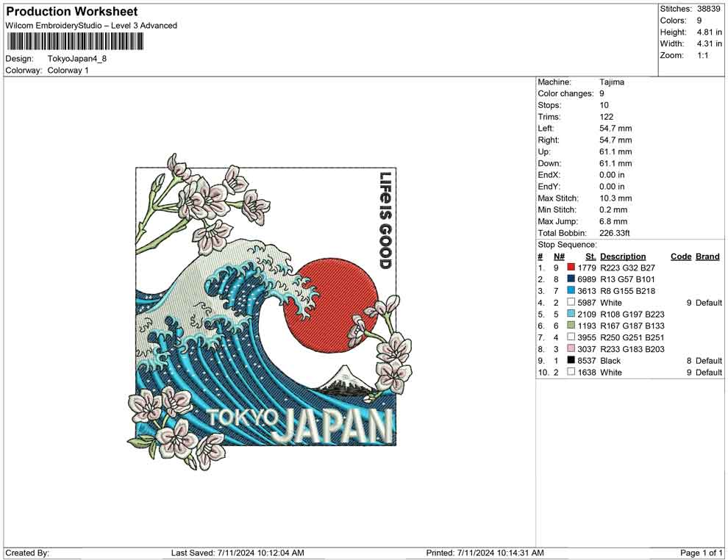Click the description R233 G183 B203
The width and height of the screenshot is (728, 560).
pyautogui.click(x=632, y=349)
